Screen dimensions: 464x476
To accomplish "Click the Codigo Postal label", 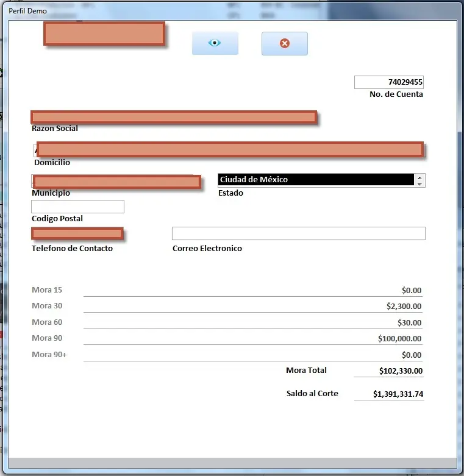I will 57,219.
